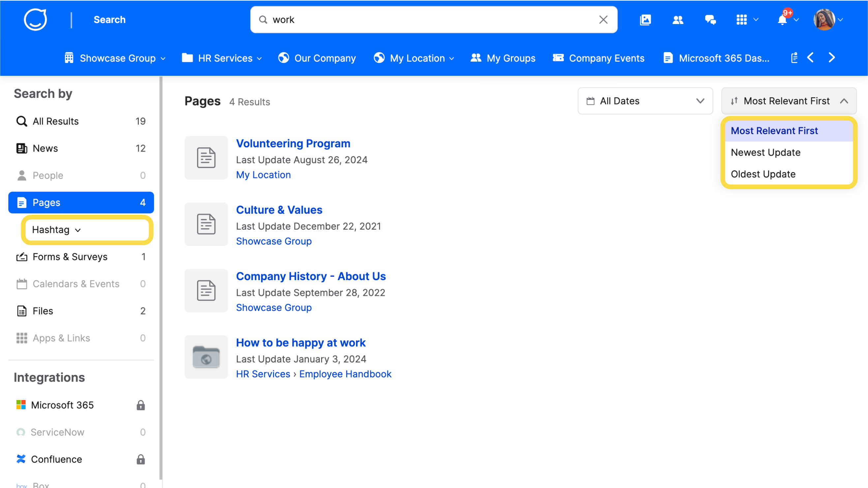
Task: Click the navigation scroll left arrow
Action: pyautogui.click(x=810, y=58)
